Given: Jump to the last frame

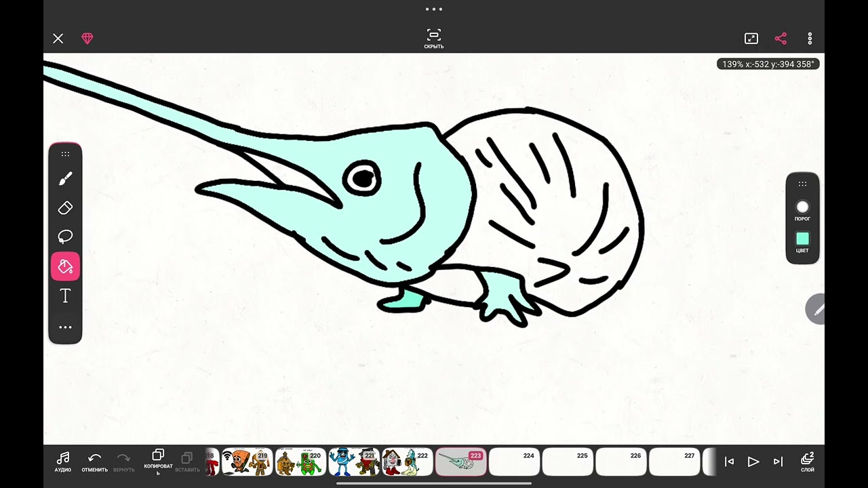Looking at the screenshot, I should (x=778, y=462).
